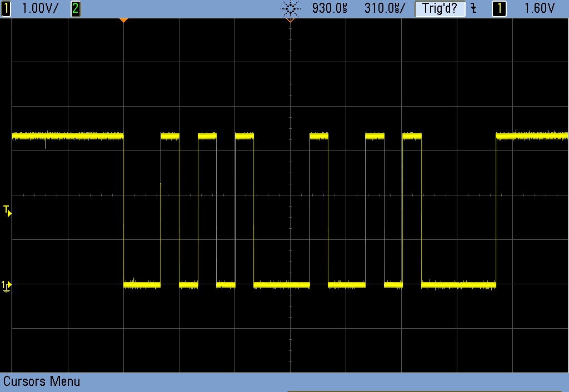Viewport: 569px width, 392px height.
Task: Click the 1.60V trigger level readout
Action: pyautogui.click(x=540, y=8)
